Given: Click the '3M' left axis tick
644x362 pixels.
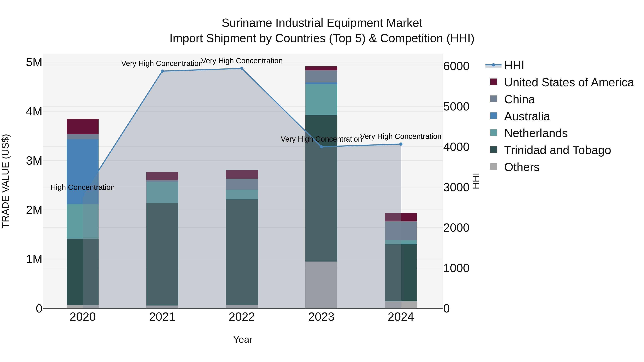Looking at the screenshot, I should (34, 161).
